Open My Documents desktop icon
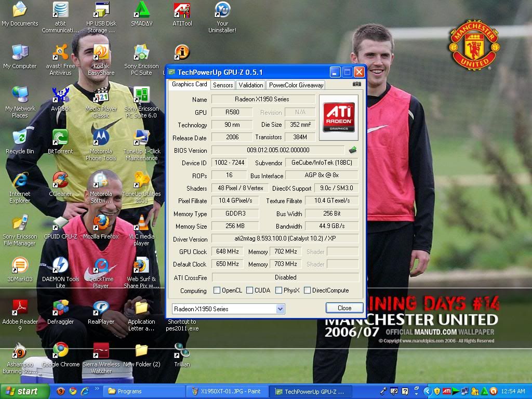 [x=20, y=14]
